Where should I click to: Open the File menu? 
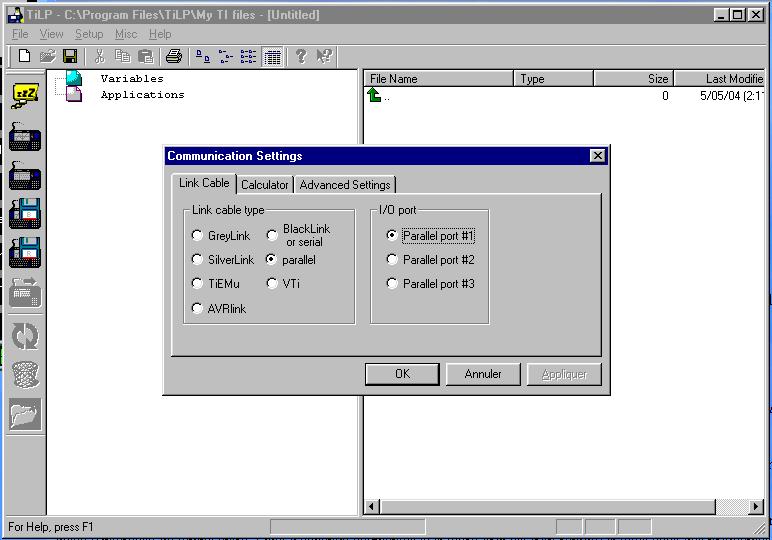tap(20, 34)
